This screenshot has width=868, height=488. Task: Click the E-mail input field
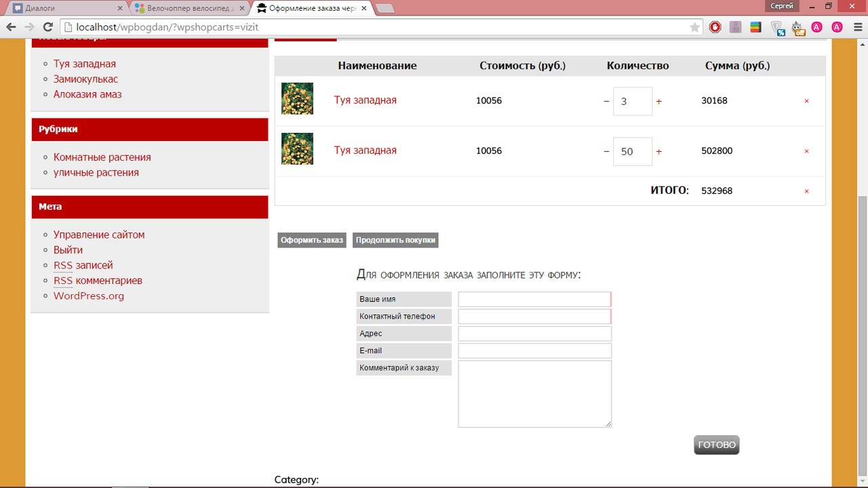coord(535,350)
